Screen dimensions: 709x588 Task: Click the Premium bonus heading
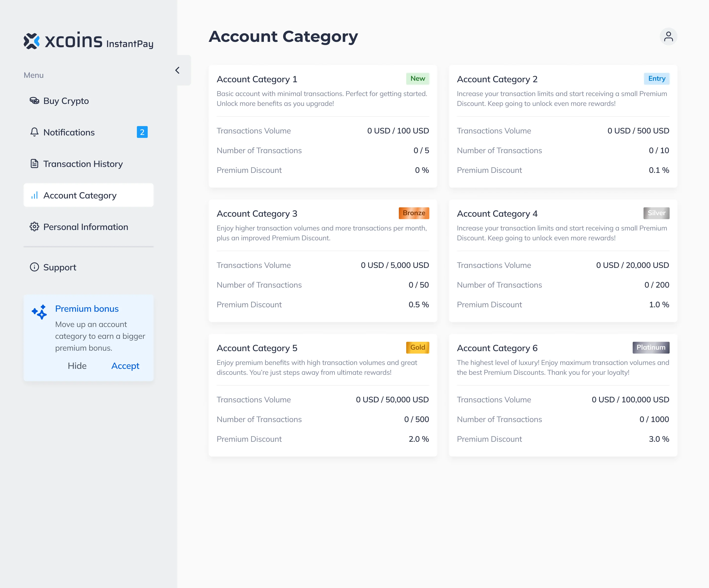87,309
